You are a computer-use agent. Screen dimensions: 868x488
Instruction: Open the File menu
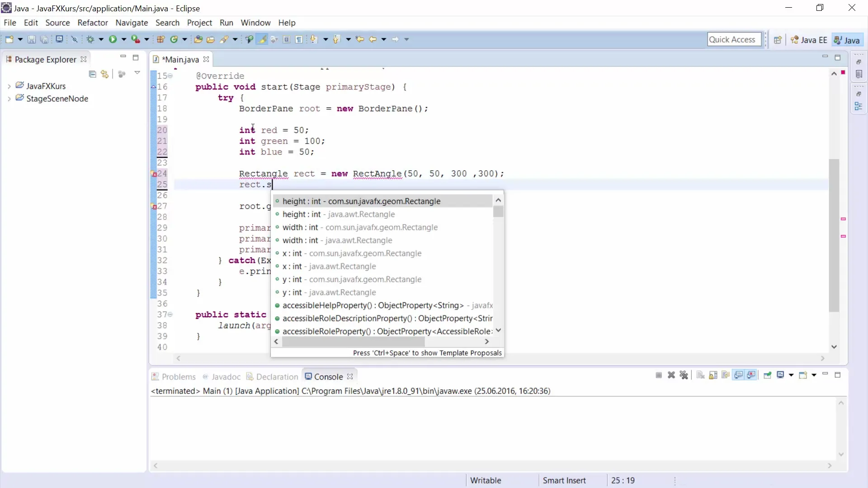[x=10, y=23]
